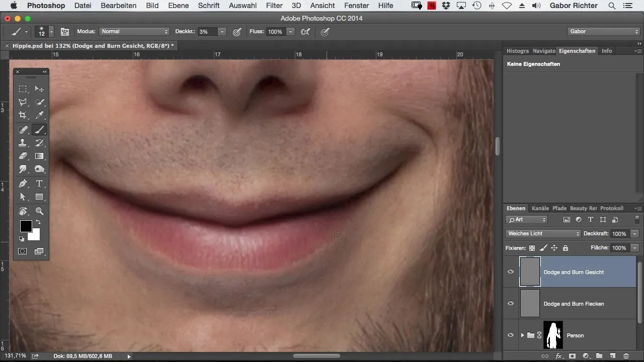Select the Eraser tool
This screenshot has height=362, width=644.
(x=23, y=156)
